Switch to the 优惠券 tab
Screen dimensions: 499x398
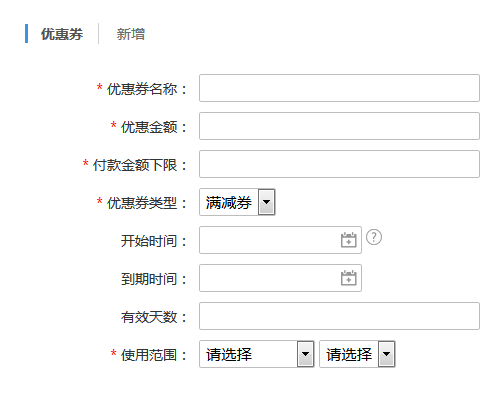pyautogui.click(x=62, y=34)
